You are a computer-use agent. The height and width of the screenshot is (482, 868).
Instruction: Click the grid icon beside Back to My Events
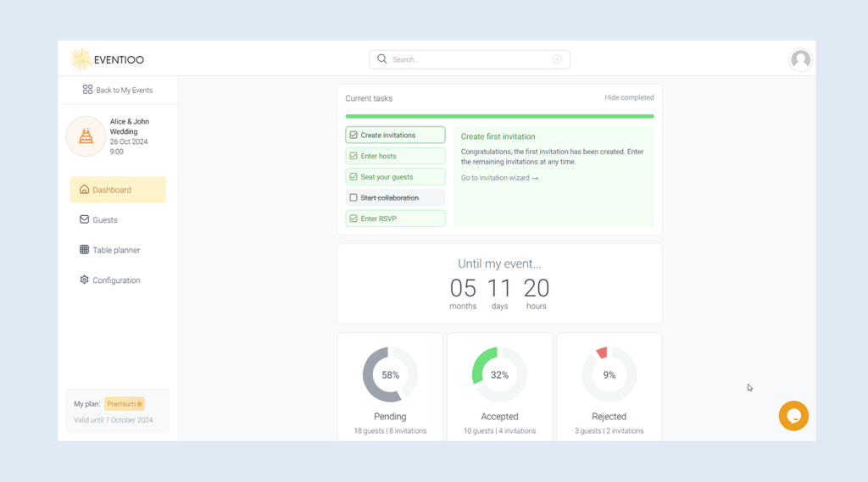[87, 89]
